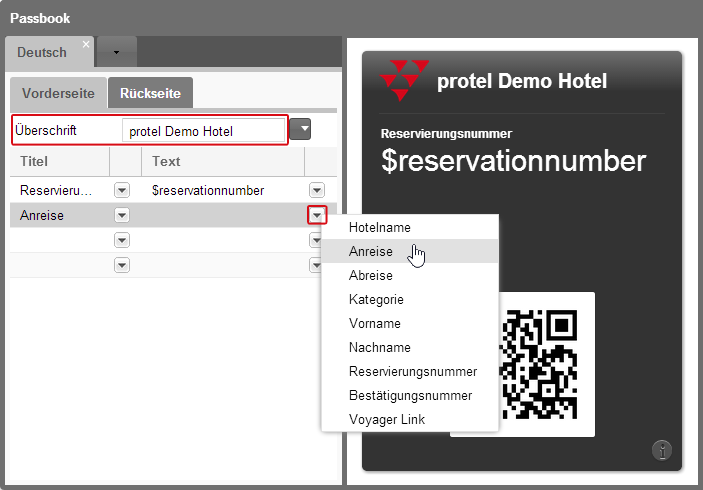Select Bestätigungsnummer from the popup menu
This screenshot has width=703, height=490.
(x=410, y=395)
